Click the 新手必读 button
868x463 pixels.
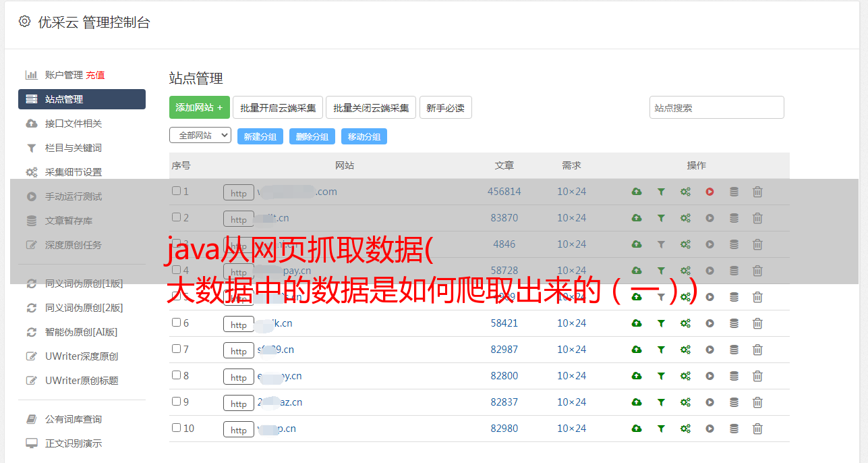[x=446, y=107]
